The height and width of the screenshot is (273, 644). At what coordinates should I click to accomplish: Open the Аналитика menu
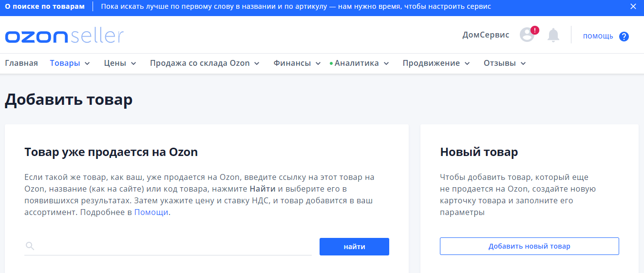[x=356, y=63]
